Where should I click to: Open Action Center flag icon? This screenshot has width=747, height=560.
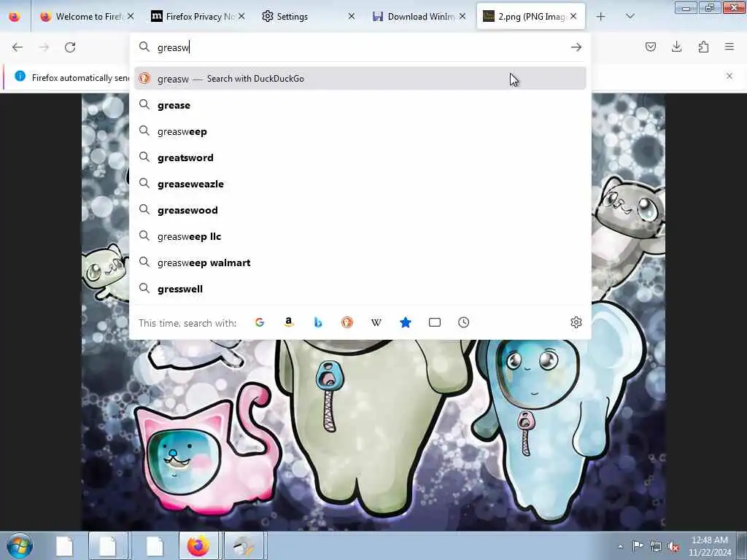coord(638,546)
